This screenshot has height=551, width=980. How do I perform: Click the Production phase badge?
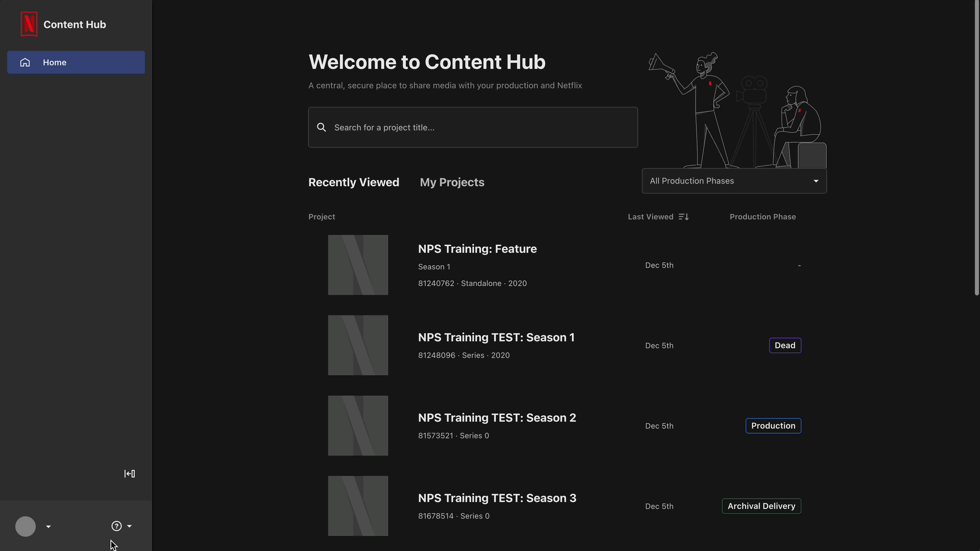pos(773,425)
